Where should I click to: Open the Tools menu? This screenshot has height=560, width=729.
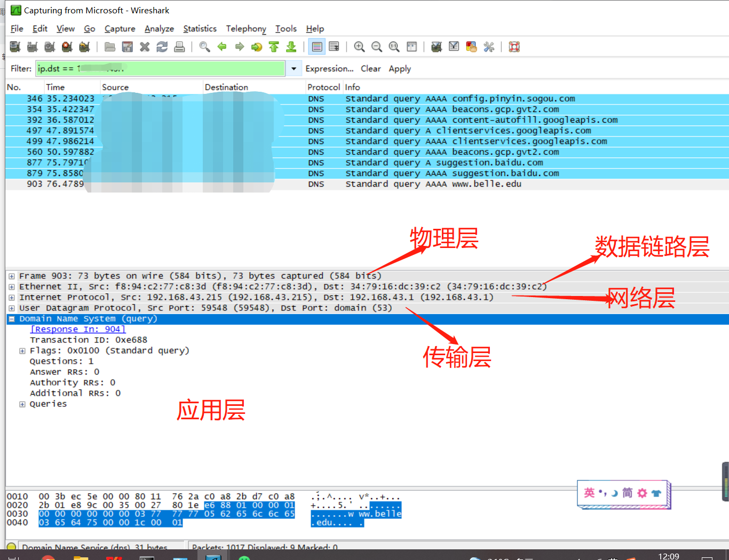[286, 29]
